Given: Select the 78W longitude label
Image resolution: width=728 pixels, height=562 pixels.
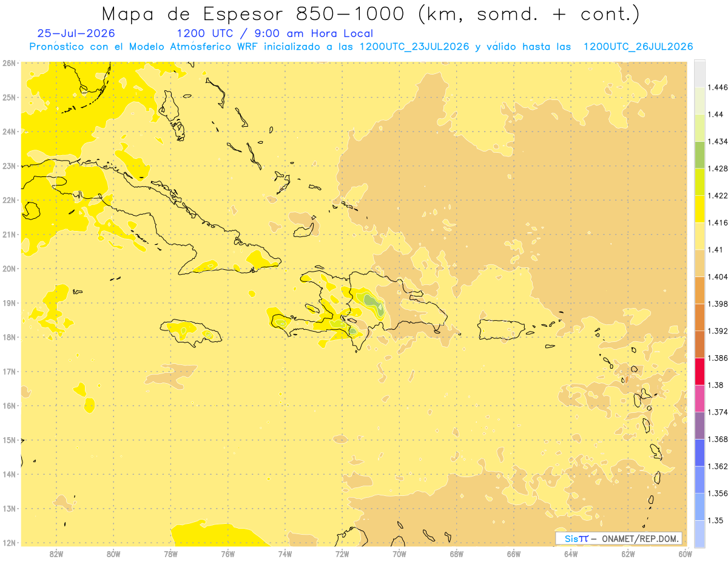Looking at the screenshot, I should (x=170, y=554).
